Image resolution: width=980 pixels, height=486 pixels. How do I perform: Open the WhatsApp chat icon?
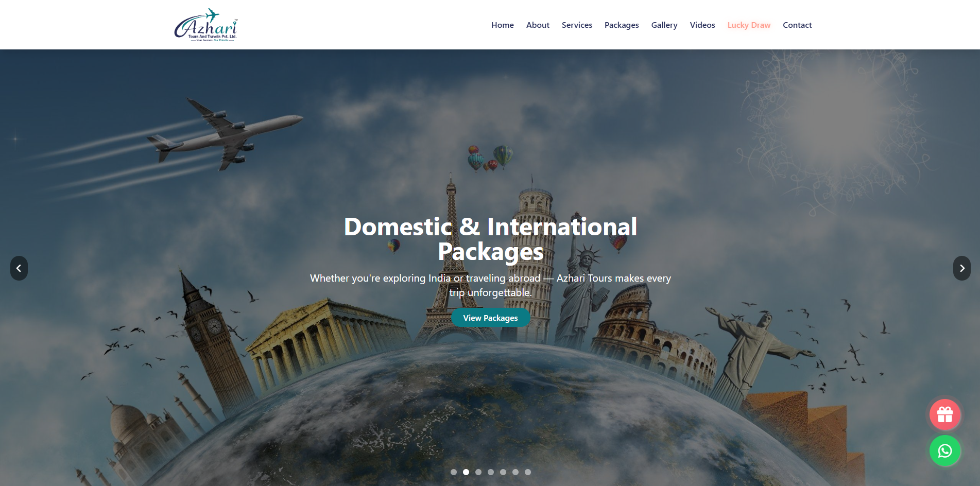pyautogui.click(x=945, y=451)
